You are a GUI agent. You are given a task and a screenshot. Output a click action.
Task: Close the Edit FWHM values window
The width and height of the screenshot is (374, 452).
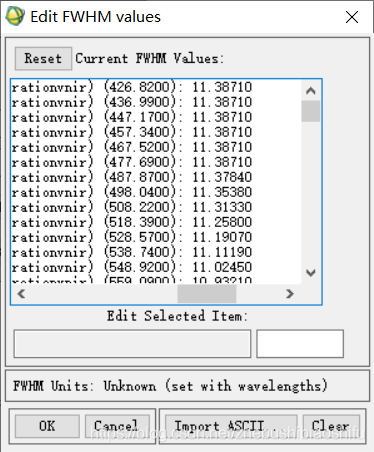click(352, 17)
